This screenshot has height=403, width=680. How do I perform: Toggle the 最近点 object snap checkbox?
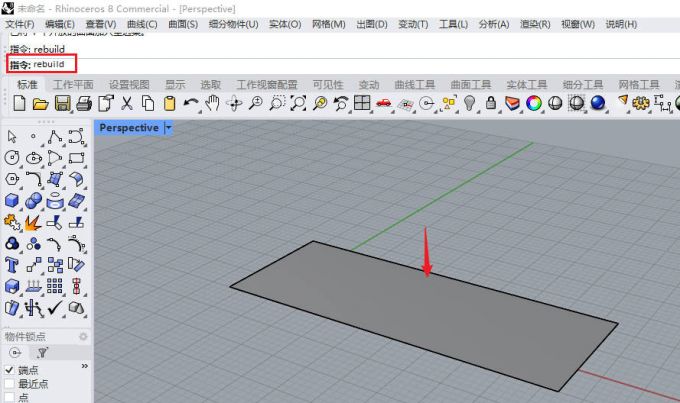9,384
